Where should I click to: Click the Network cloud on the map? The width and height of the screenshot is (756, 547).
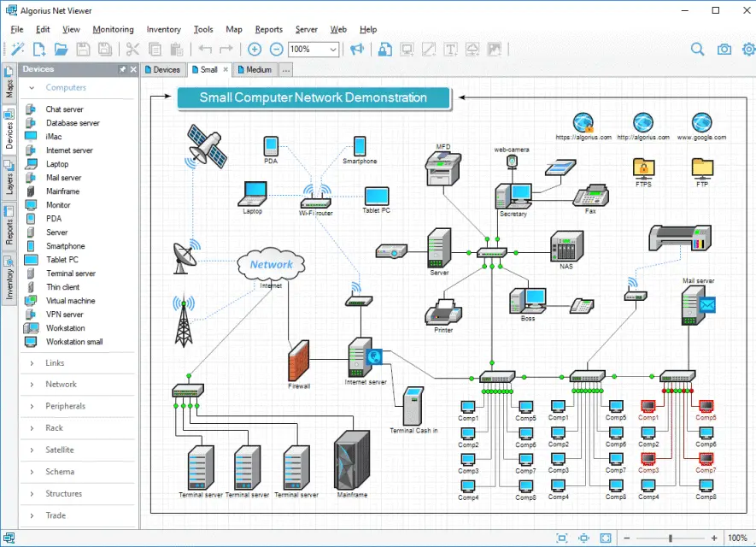(271, 264)
